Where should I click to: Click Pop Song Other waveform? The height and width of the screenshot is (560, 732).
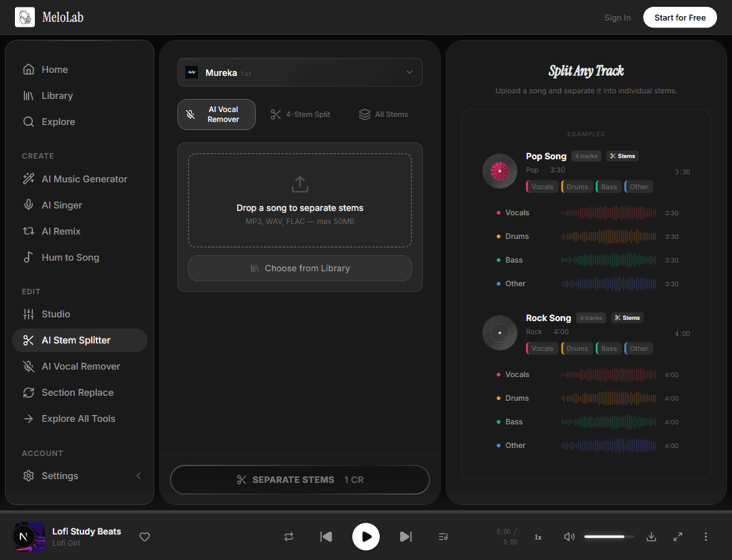[608, 284]
